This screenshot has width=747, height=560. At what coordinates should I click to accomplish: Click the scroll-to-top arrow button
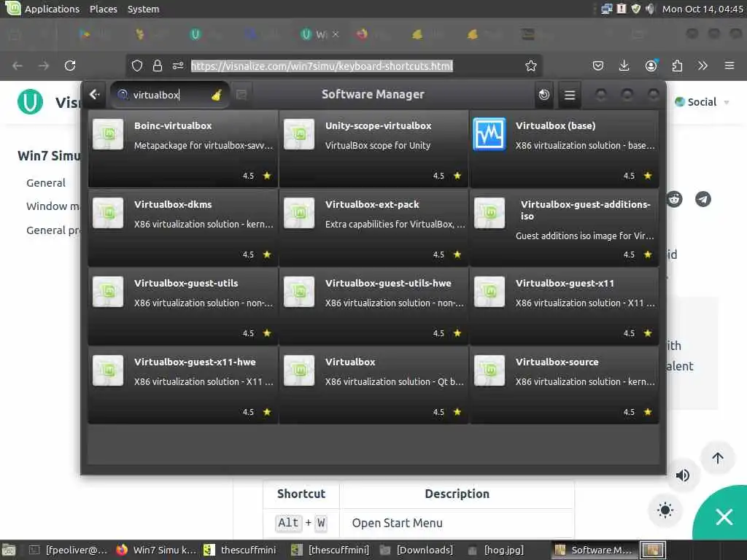click(718, 458)
